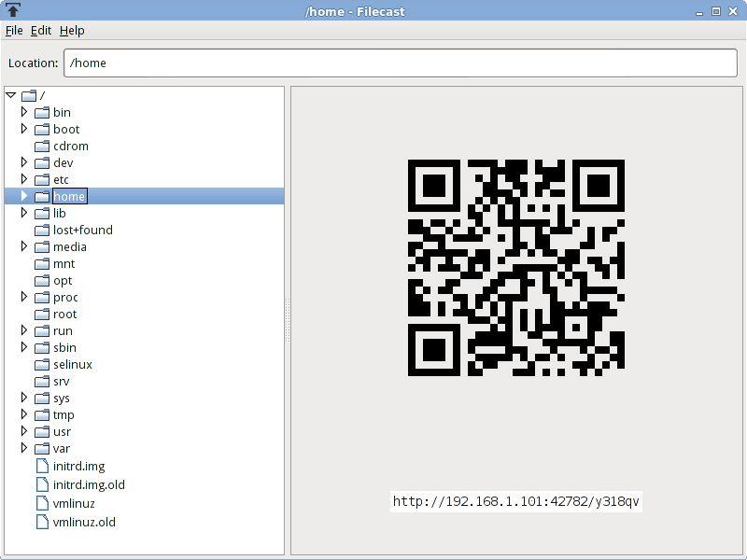Screen dimensions: 747x560
Task: Click the http://192.168.1.101:42782/y318qv URL text
Action: coord(516,501)
